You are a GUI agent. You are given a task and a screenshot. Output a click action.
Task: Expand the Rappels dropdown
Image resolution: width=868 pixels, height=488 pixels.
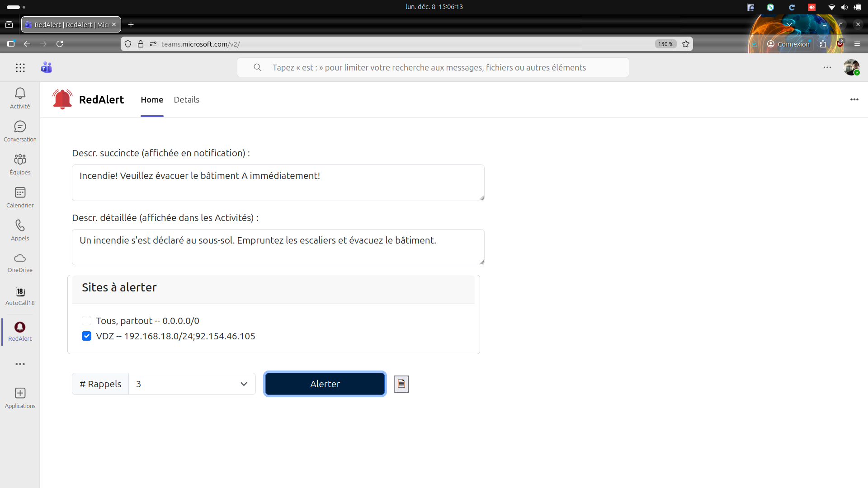point(192,384)
